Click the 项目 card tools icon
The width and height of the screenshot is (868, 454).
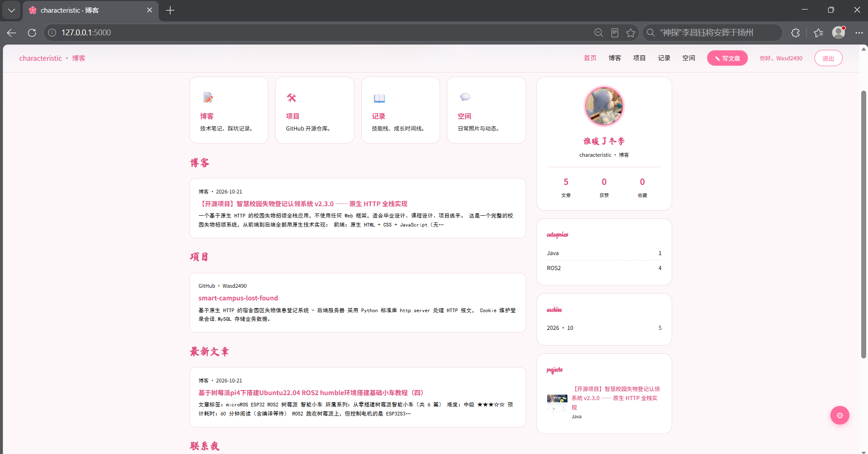[291, 97]
